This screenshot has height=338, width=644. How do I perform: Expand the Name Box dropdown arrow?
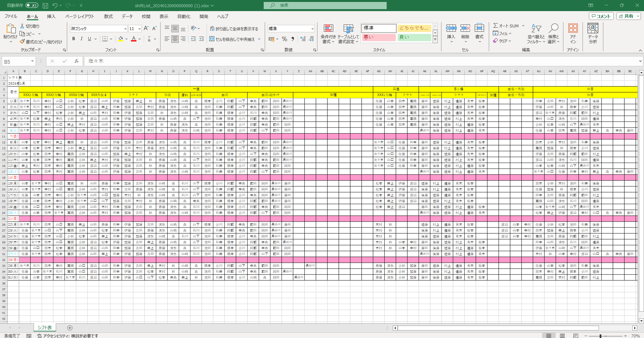32,61
